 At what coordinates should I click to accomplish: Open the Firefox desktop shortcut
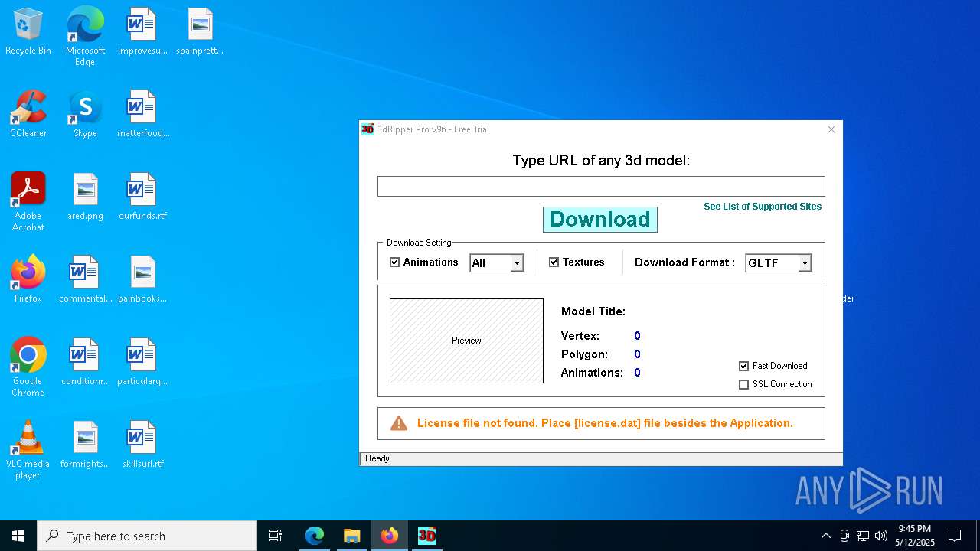click(28, 280)
